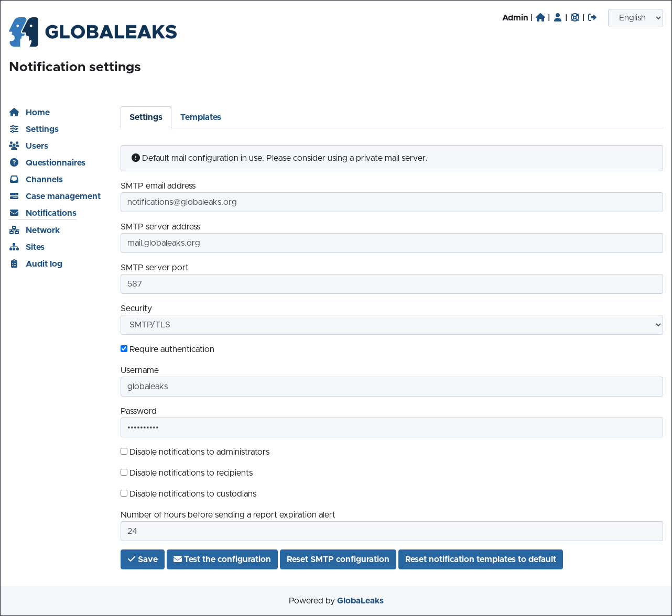This screenshot has width=672, height=616.
Task: Check Disable notifications to custodians
Action: pyautogui.click(x=124, y=493)
